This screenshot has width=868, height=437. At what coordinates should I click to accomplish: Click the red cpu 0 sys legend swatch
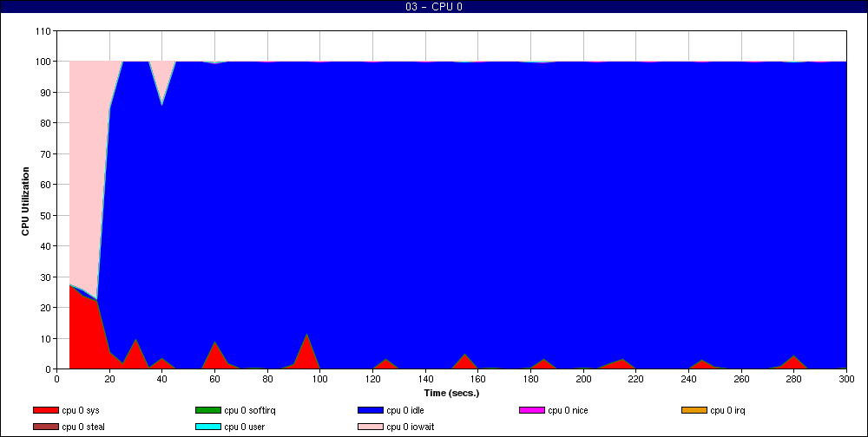tap(46, 410)
